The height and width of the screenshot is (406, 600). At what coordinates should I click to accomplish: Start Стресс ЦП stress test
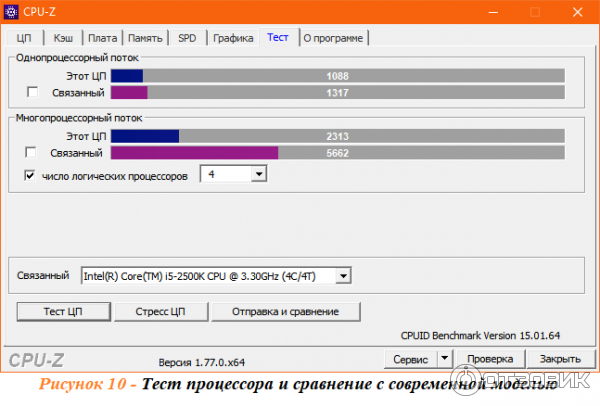click(x=160, y=311)
